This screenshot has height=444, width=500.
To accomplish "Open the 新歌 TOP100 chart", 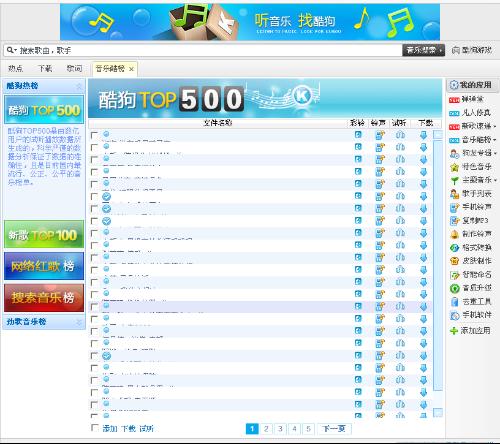I will (44, 235).
